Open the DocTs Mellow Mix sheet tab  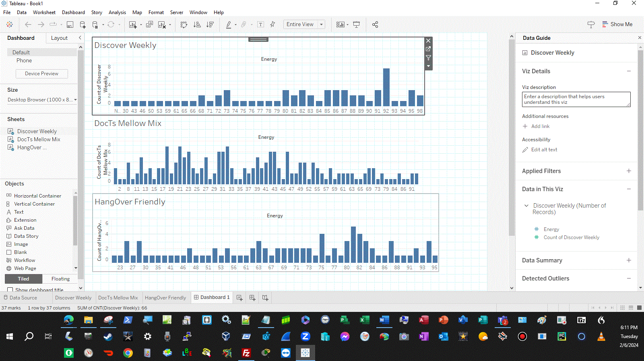click(x=118, y=298)
